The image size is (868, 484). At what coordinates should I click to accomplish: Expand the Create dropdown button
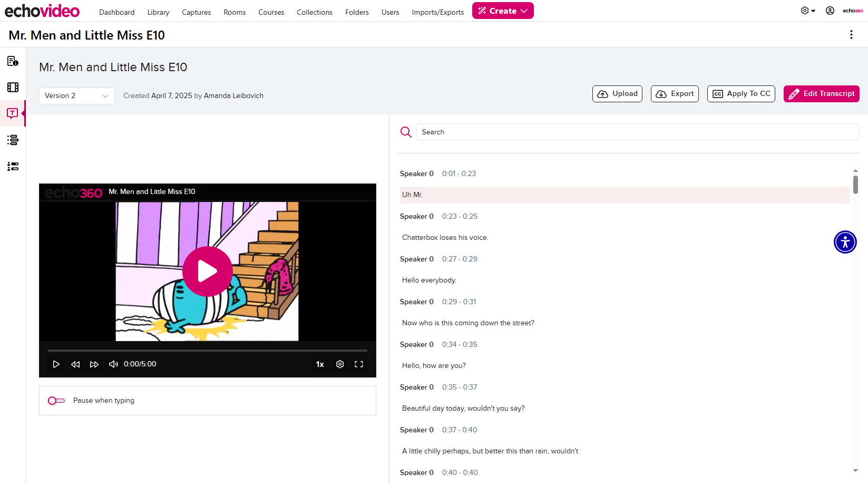click(x=503, y=11)
